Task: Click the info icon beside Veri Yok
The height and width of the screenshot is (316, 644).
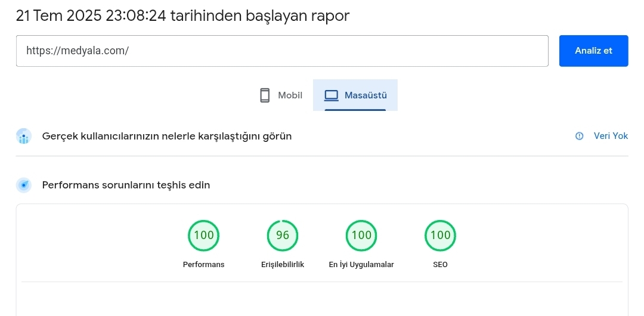Action: [579, 136]
